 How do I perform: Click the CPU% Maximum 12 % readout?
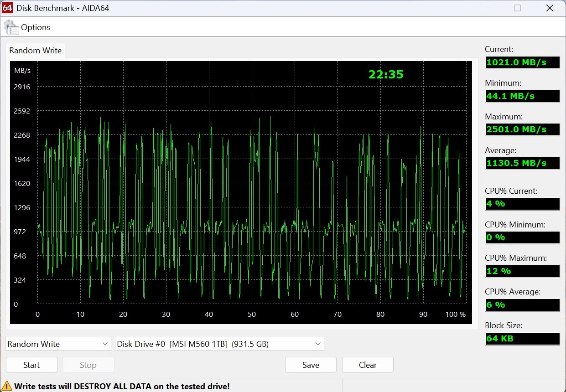click(522, 271)
